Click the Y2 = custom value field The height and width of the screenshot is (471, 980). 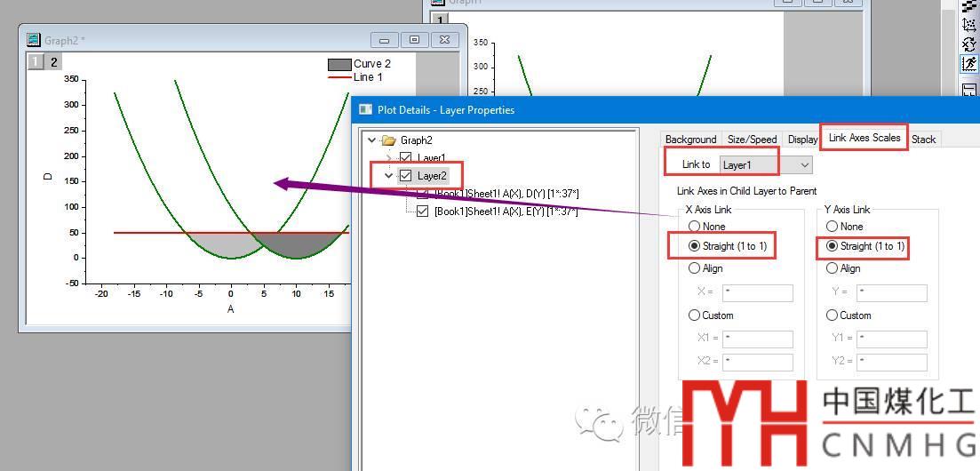(x=892, y=363)
